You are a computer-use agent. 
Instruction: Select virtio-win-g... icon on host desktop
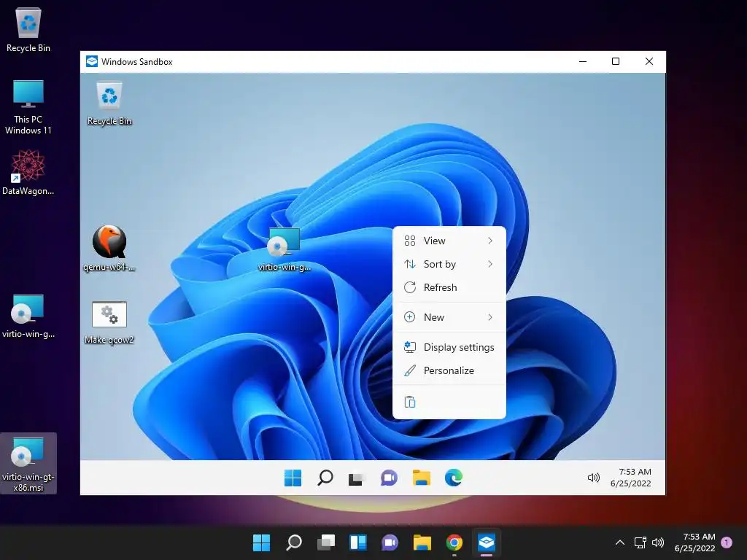click(x=28, y=316)
